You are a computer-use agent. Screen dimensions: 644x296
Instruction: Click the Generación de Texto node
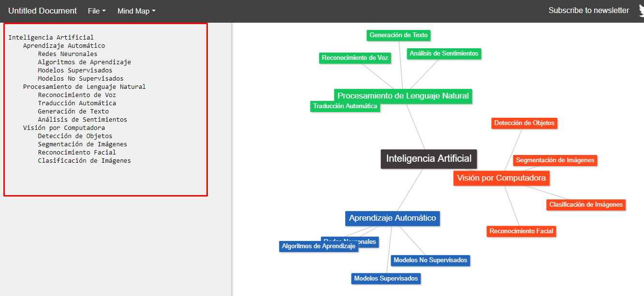click(x=398, y=35)
